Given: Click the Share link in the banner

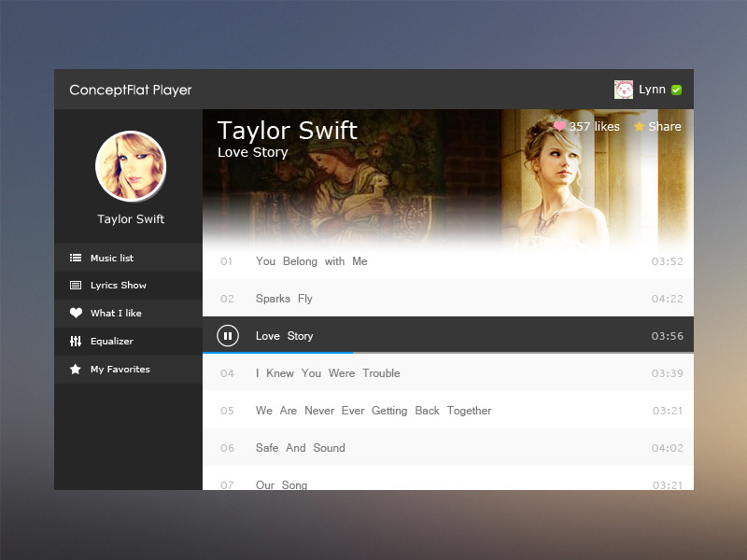Looking at the screenshot, I should point(665,126).
